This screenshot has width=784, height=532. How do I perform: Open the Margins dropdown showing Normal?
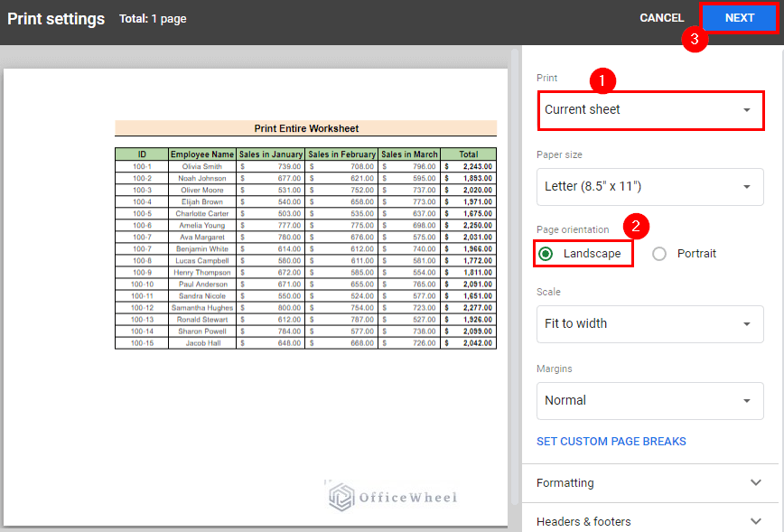pos(650,401)
